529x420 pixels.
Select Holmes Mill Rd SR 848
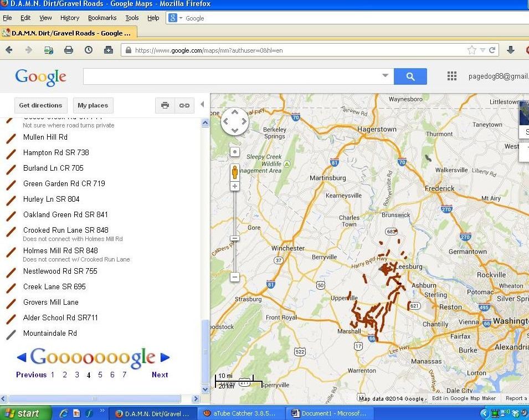pyautogui.click(x=60, y=251)
